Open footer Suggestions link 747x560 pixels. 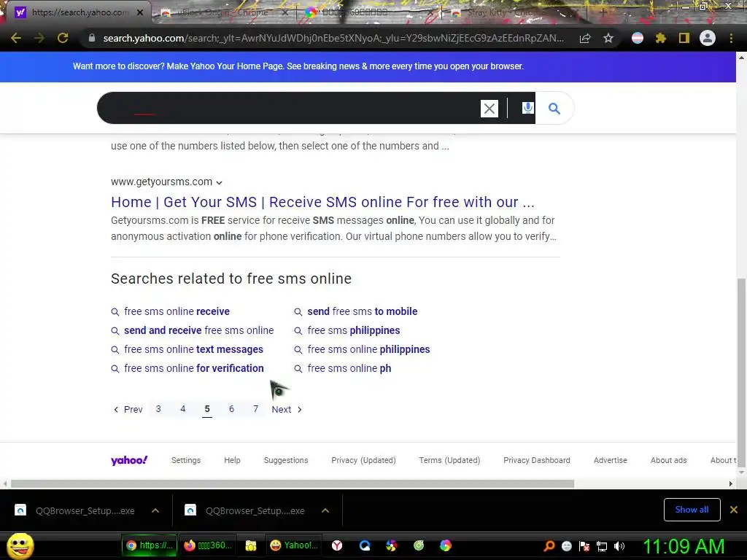tap(286, 461)
